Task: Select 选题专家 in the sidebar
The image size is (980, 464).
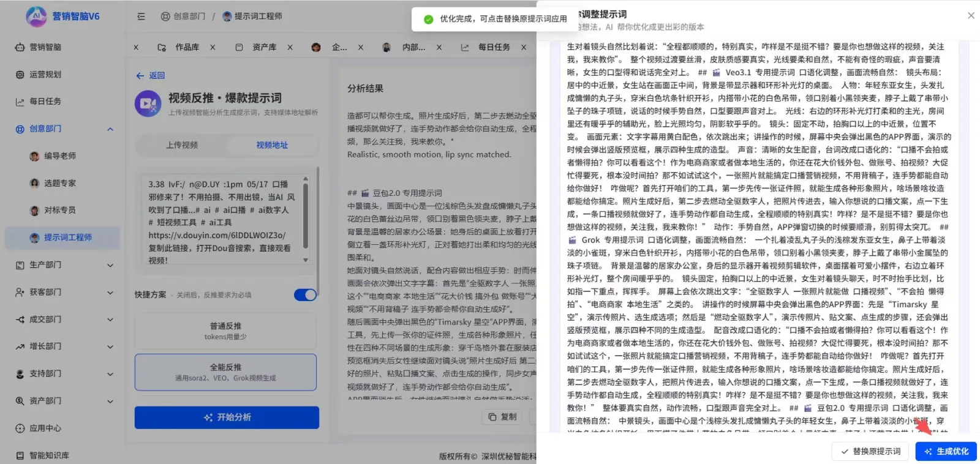Action: [x=62, y=183]
